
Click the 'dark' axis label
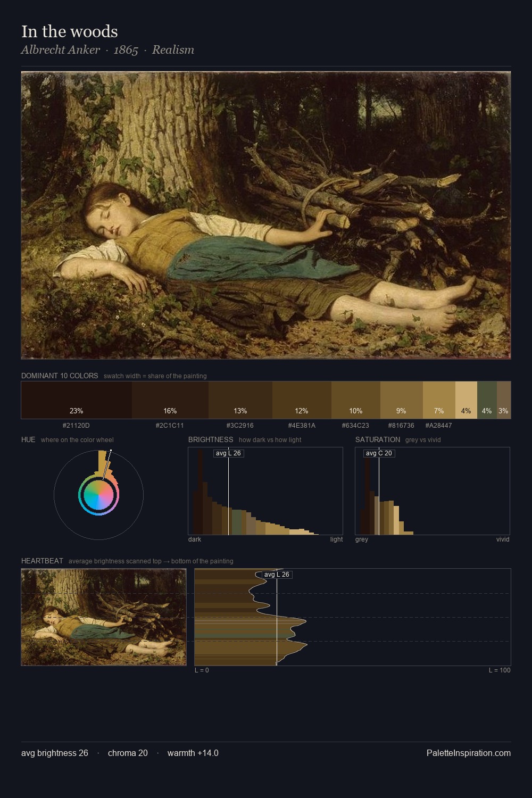195,539
